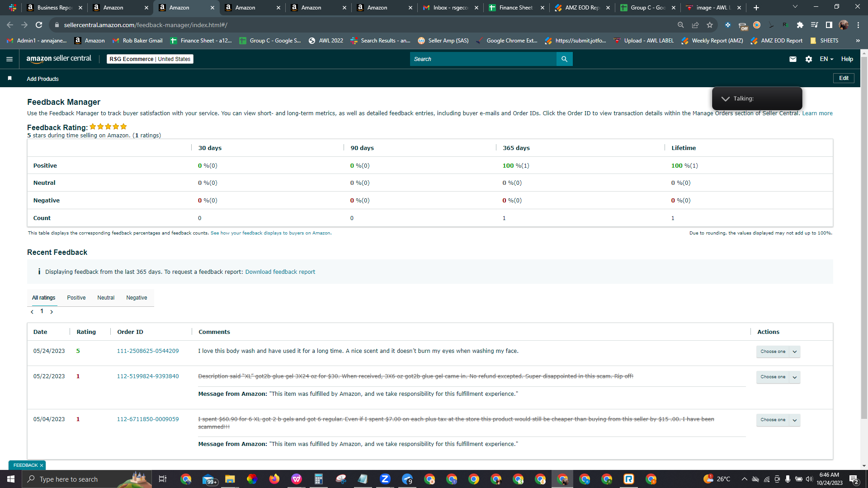Open the AMZ EOD Report bookmark
The width and height of the screenshot is (868, 488).
tap(776, 41)
